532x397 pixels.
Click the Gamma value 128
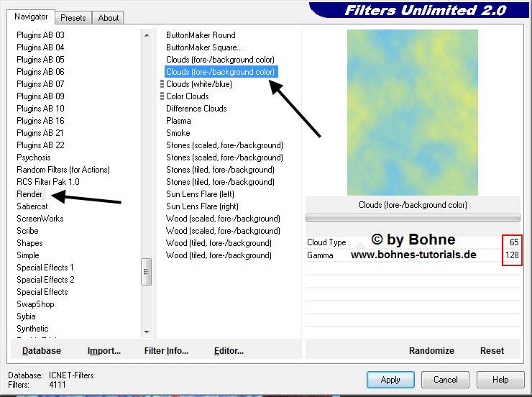point(512,255)
